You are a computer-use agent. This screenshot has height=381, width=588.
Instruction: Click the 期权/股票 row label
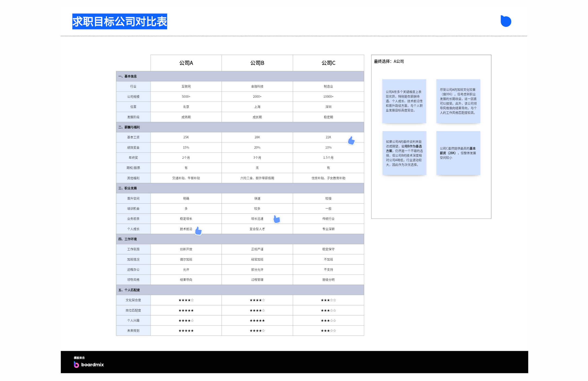[x=133, y=168]
